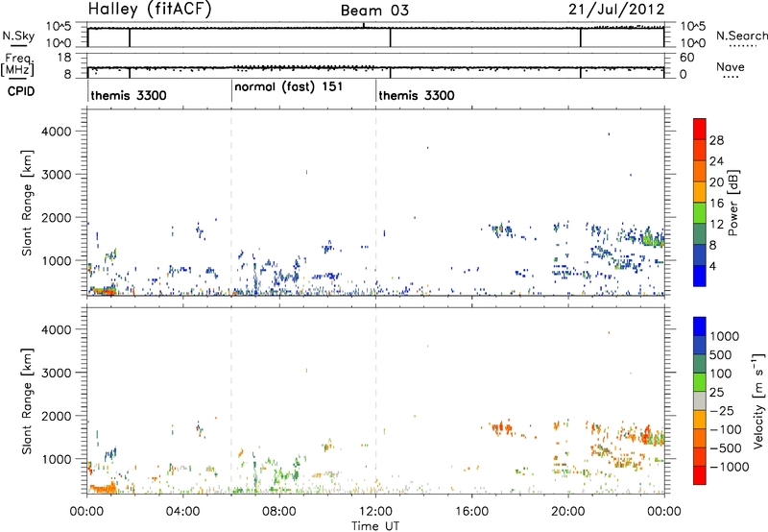Screen dimensions: 768x532
Task: Click the '18' tick on frequency axis
Action: point(64,58)
